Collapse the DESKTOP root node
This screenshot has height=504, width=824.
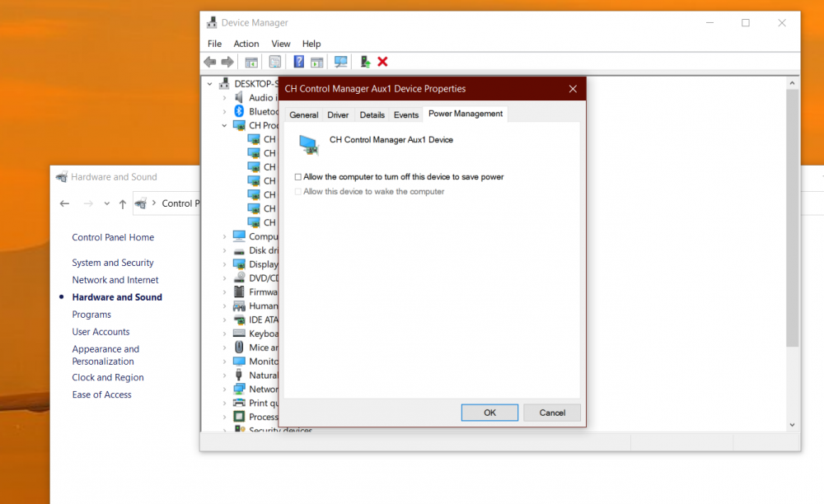click(x=210, y=83)
